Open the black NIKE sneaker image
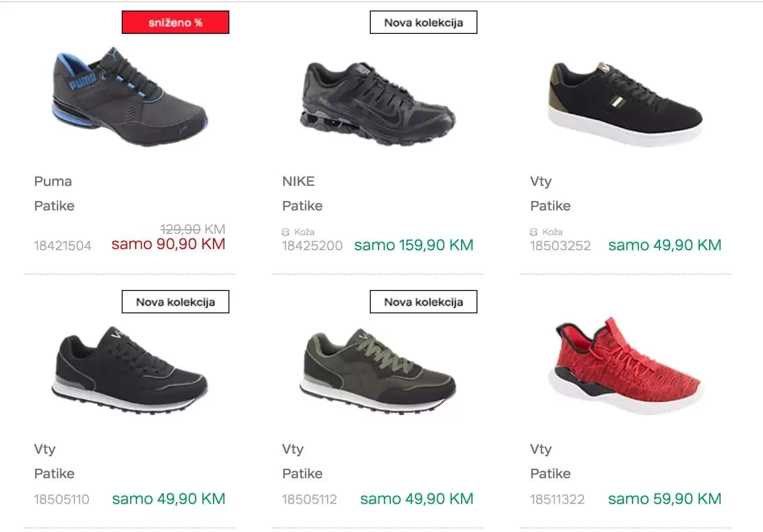Image resolution: width=763 pixels, height=532 pixels. pos(378,98)
